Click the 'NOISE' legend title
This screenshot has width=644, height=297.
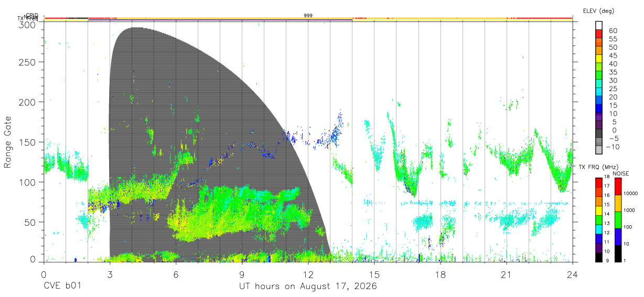[622, 173]
